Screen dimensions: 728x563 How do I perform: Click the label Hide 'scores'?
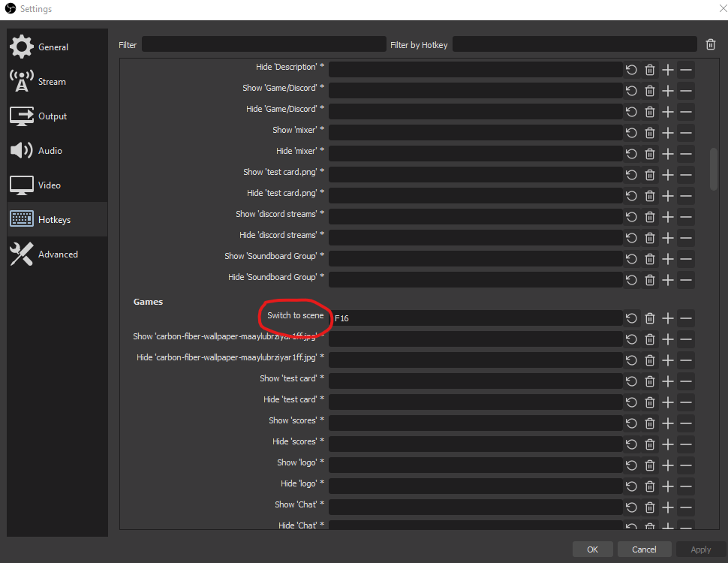pos(298,441)
